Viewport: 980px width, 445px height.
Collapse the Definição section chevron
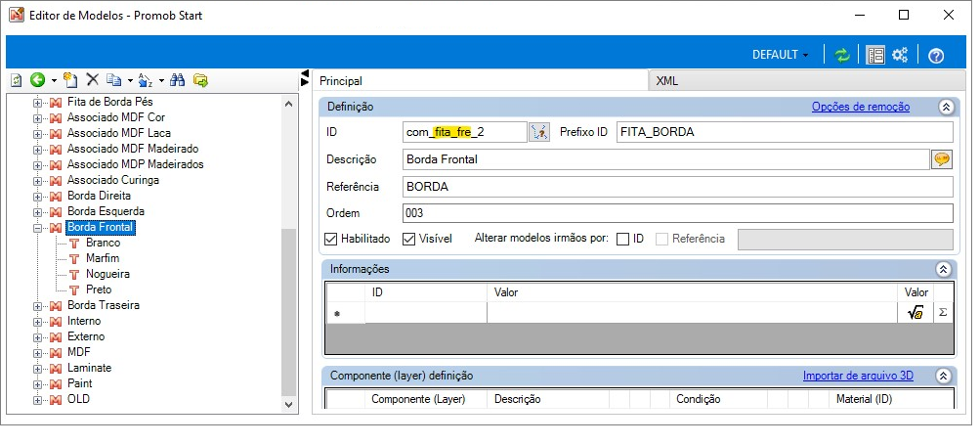pyautogui.click(x=946, y=107)
